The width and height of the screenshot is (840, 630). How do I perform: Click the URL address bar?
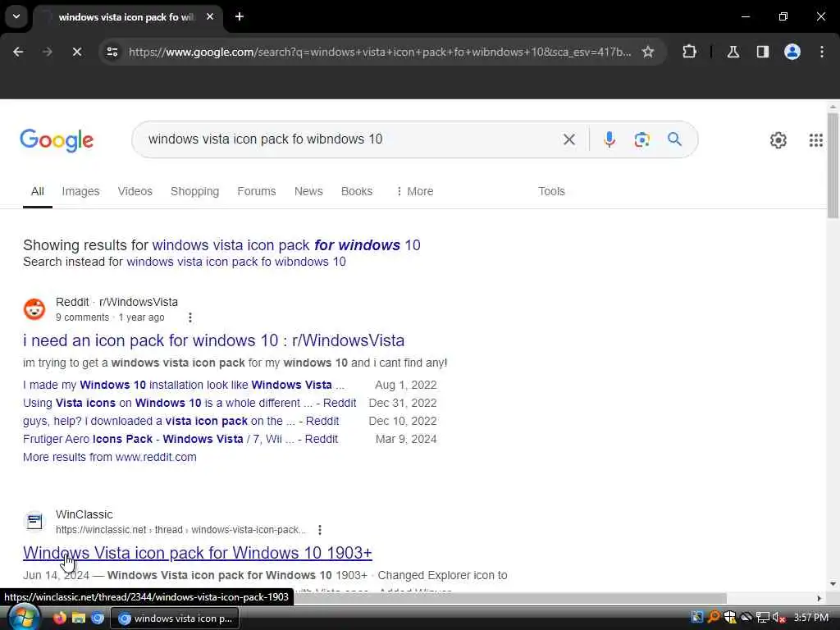379,52
